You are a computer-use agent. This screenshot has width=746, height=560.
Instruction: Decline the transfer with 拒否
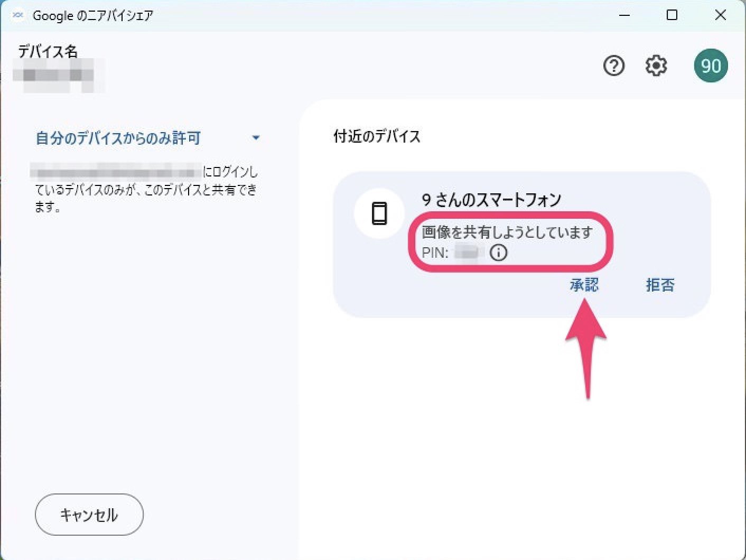(660, 285)
